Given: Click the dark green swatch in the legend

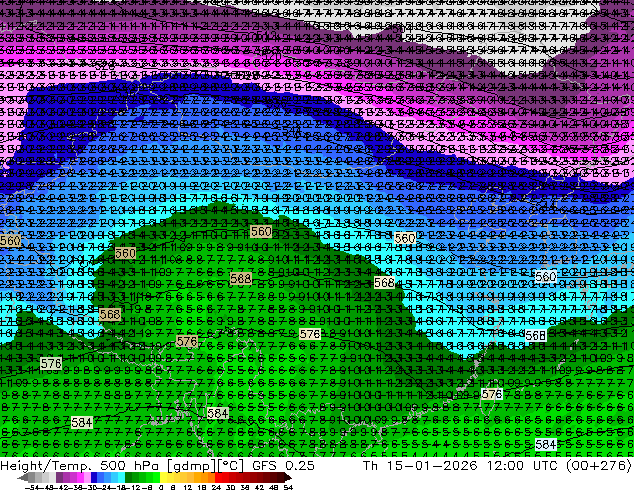Looking at the screenshot, I should coord(129,478).
